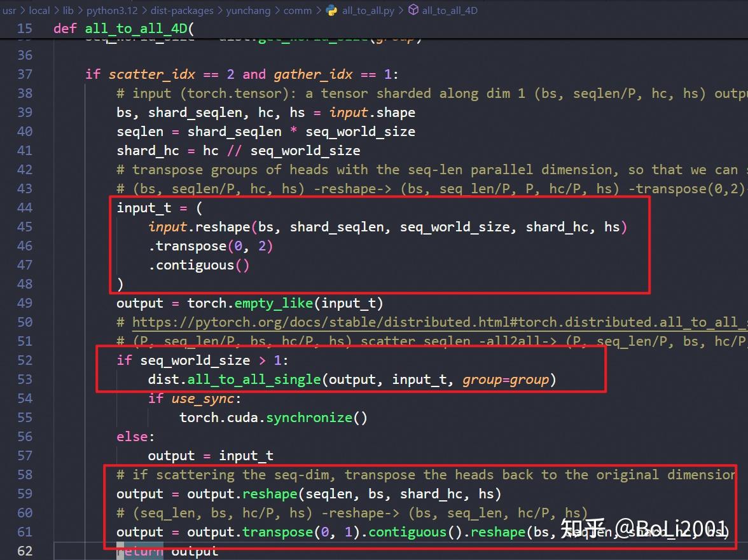This screenshot has height=560, width=748.
Task: Open the dist-packages breadcrumb dropdown
Action: [x=182, y=10]
